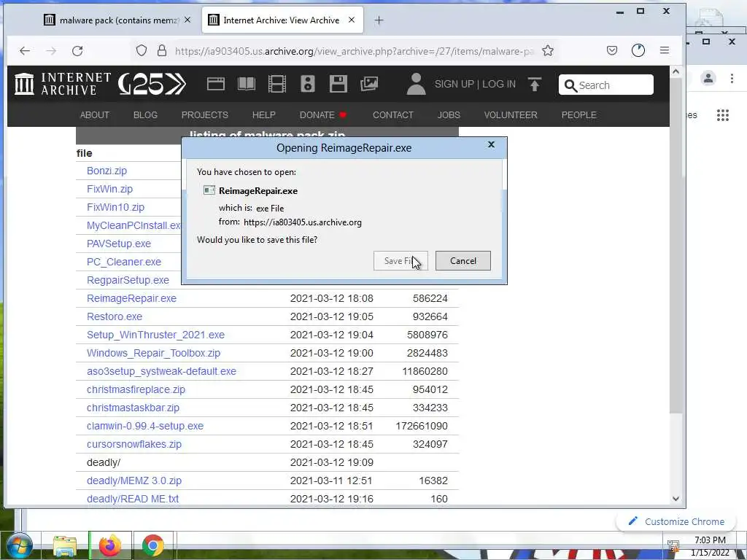Open the Images pictures icon
Screen dimensions: 747x560
(x=369, y=84)
